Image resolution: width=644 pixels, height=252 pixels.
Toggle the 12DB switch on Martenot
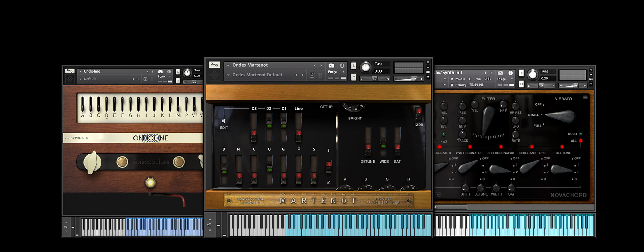point(419,113)
